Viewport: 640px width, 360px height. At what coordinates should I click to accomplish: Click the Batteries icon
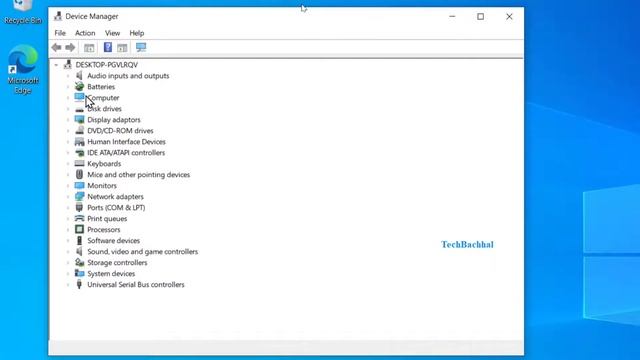click(x=79, y=87)
